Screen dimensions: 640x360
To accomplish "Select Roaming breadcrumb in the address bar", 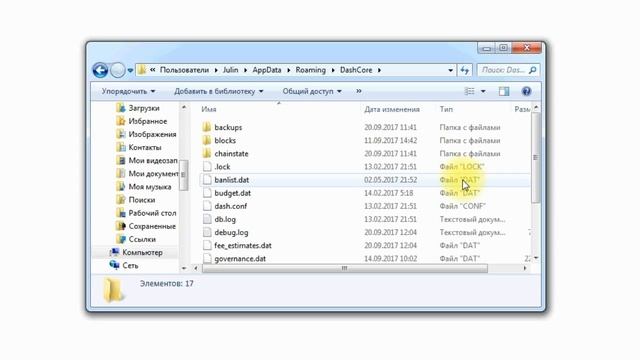I will (311, 70).
